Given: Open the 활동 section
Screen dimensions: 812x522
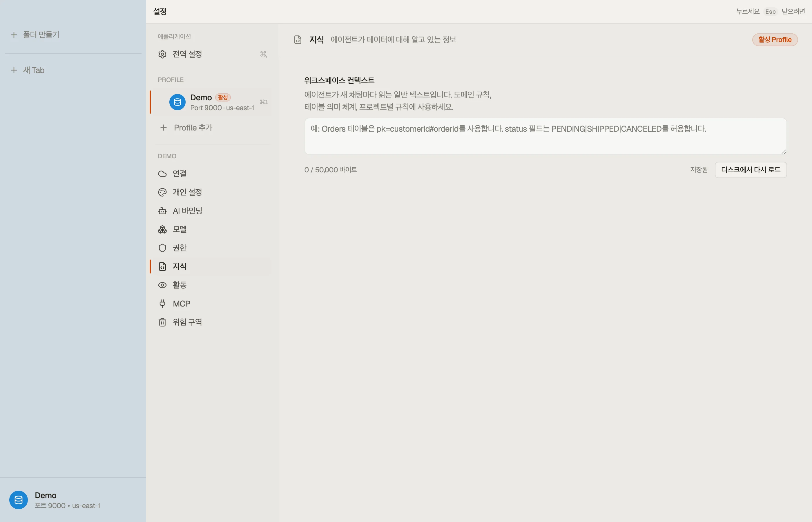Looking at the screenshot, I should tap(212, 285).
